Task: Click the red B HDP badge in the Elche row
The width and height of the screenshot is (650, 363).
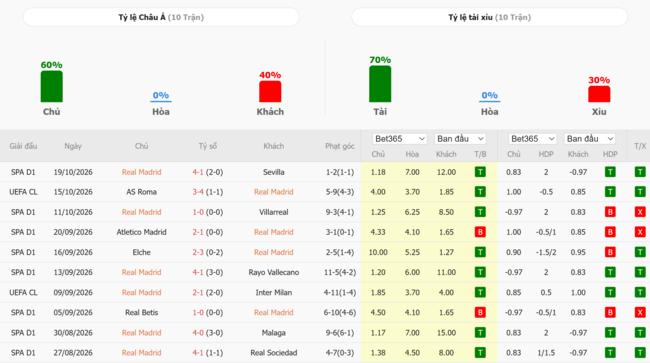Action: point(610,252)
